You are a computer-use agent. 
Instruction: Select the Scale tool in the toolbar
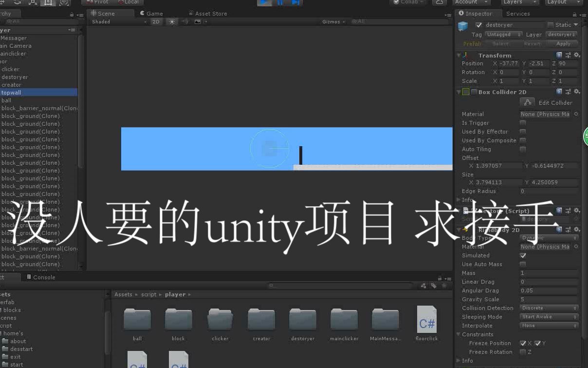32,2
